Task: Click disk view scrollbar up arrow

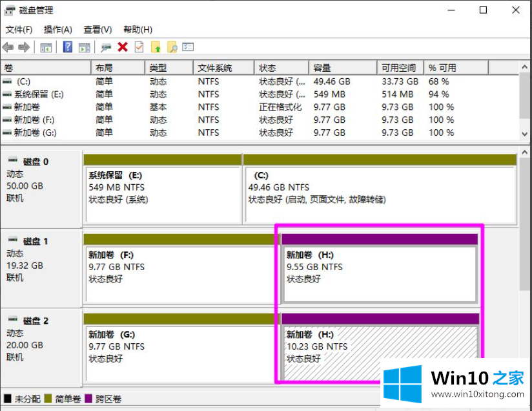Action: pyautogui.click(x=524, y=152)
